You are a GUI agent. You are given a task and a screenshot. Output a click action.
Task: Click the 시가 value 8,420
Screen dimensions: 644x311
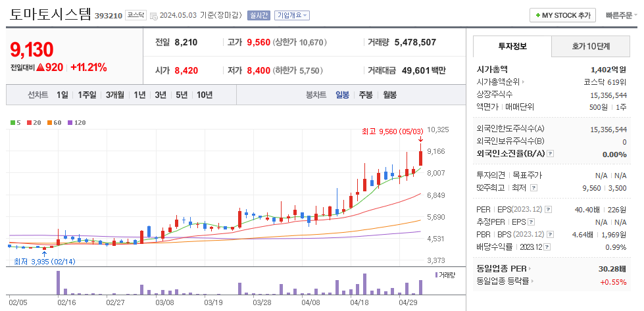186,70
